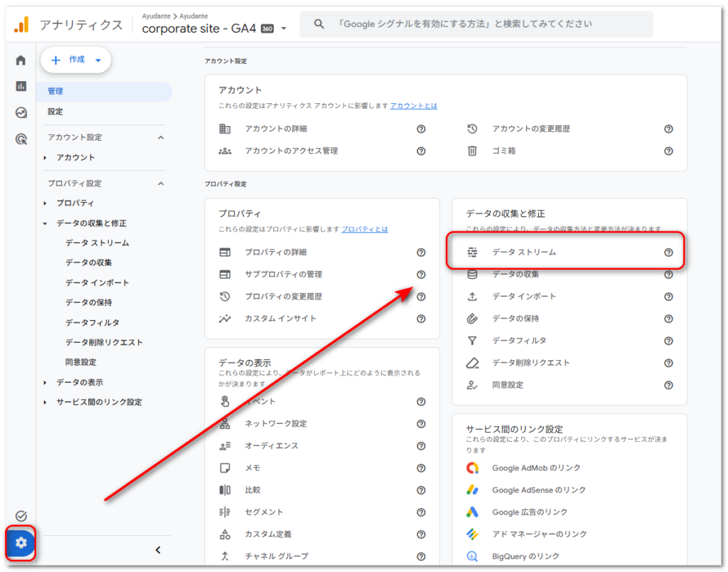
Task: Open the Home icon in left rail
Action: click(x=21, y=60)
